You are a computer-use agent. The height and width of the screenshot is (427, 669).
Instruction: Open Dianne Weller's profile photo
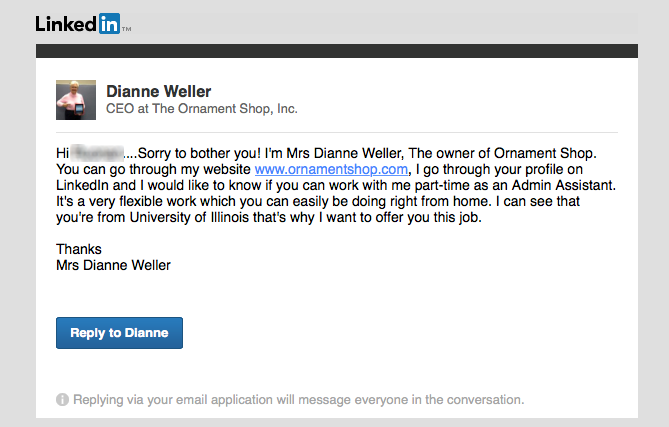[x=76, y=100]
